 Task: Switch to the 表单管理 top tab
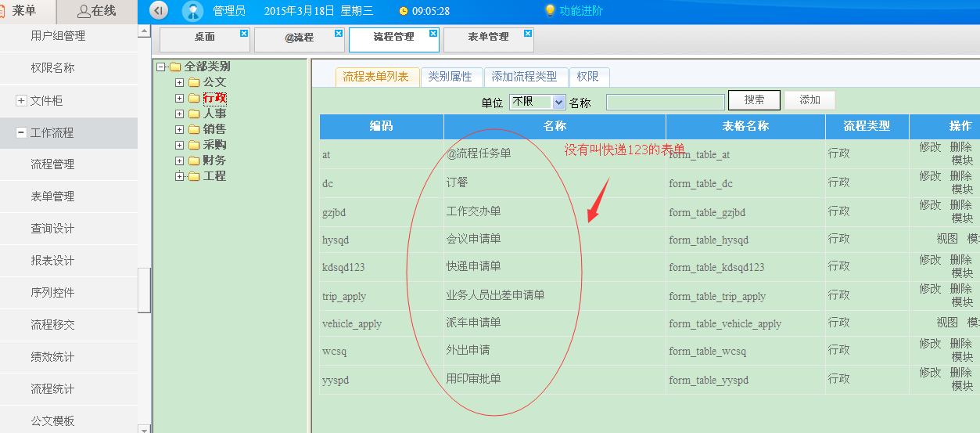(488, 40)
